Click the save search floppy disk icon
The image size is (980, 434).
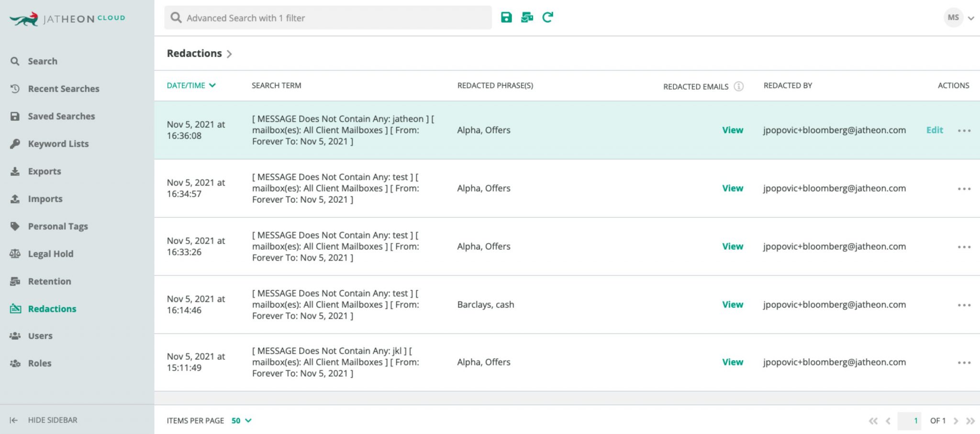tap(506, 18)
